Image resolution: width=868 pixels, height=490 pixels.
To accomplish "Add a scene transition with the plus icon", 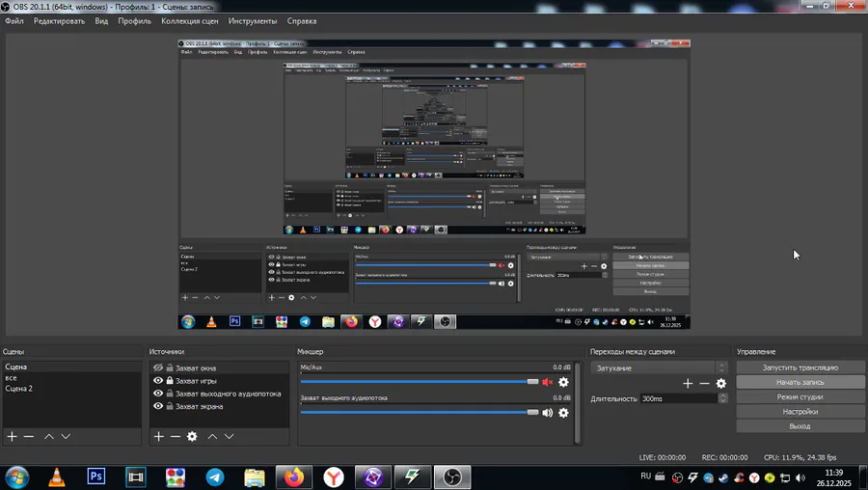I will click(688, 383).
